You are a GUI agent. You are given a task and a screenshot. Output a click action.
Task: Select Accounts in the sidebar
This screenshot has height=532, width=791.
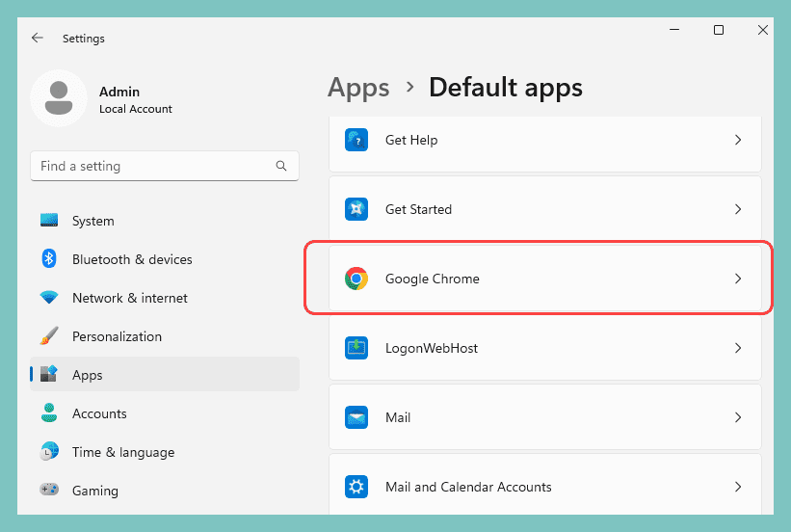(165, 413)
